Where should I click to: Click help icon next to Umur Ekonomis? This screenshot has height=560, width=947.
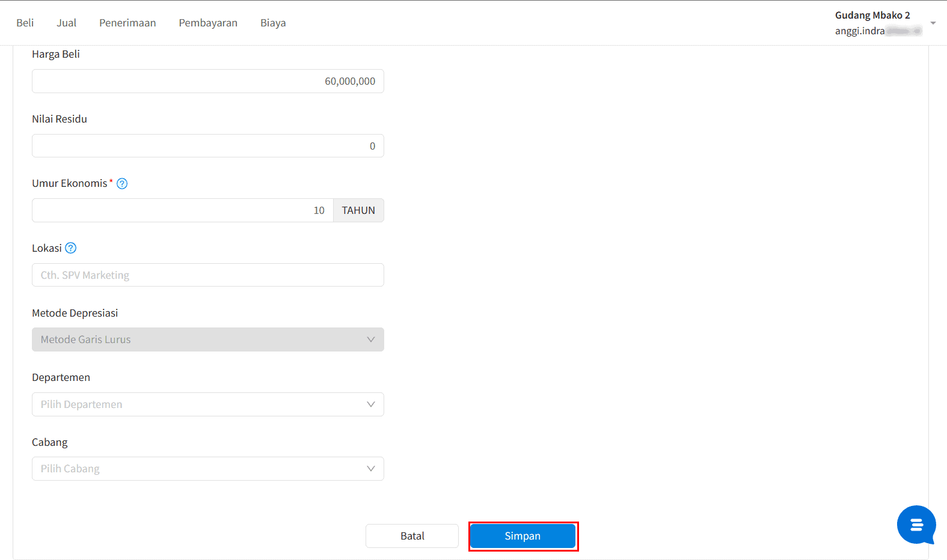122,184
